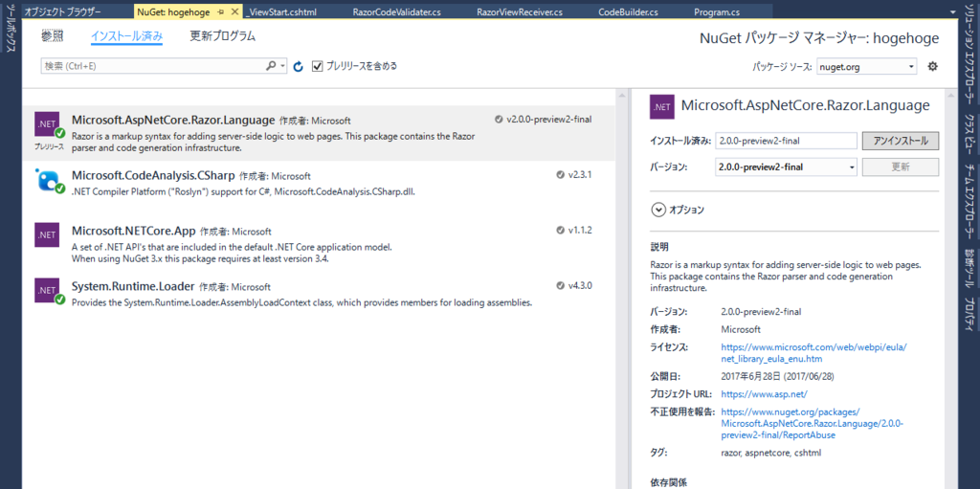
Task: Switch to the 更新プログラム tab
Action: [222, 36]
